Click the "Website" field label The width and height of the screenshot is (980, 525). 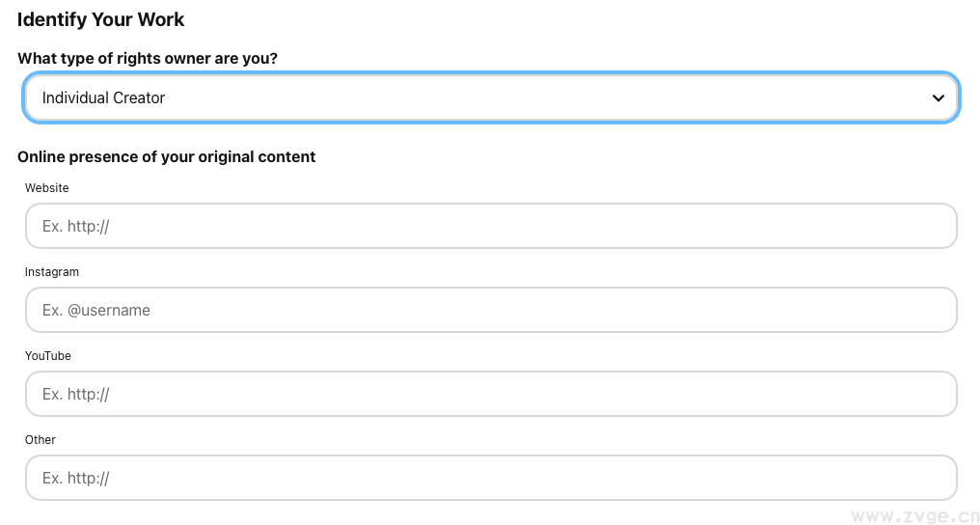pyautogui.click(x=47, y=188)
